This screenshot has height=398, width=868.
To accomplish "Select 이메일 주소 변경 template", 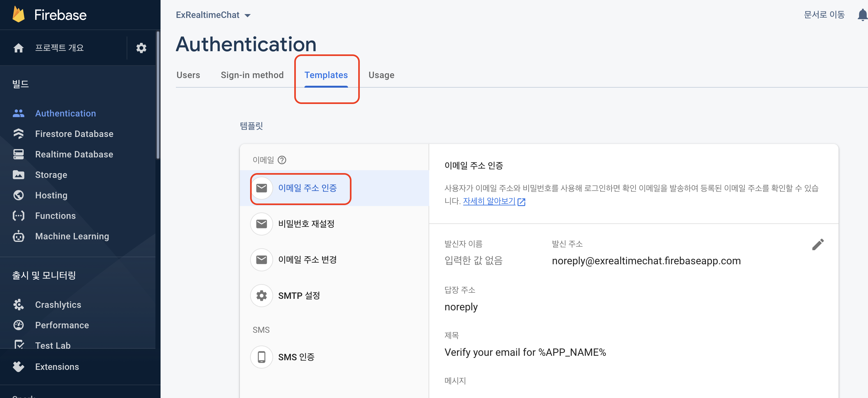I will [x=307, y=259].
